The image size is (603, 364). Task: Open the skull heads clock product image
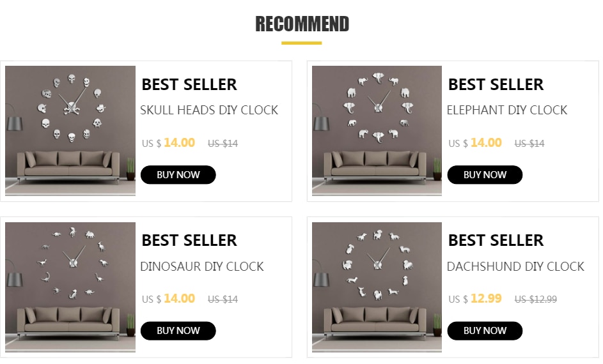click(70, 130)
